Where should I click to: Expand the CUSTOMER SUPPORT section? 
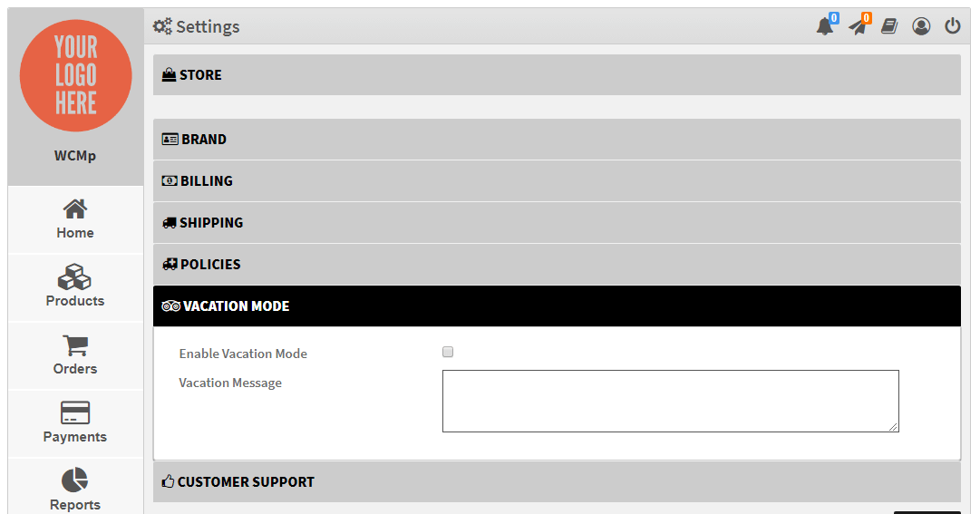[557, 482]
